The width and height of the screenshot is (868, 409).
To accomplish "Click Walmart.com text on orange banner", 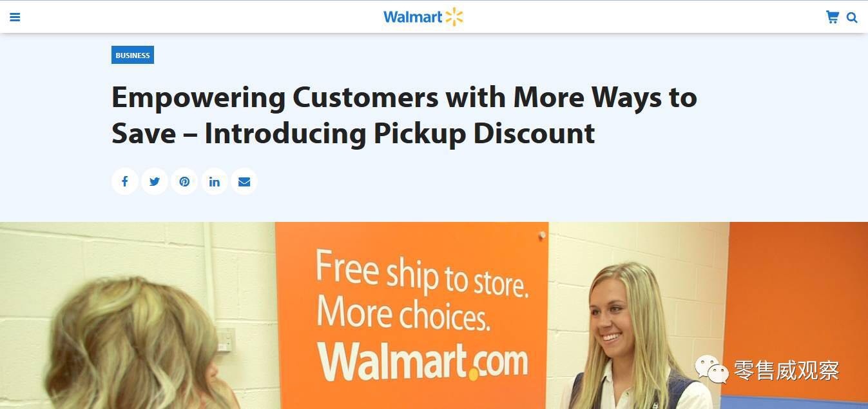I will pos(423,361).
